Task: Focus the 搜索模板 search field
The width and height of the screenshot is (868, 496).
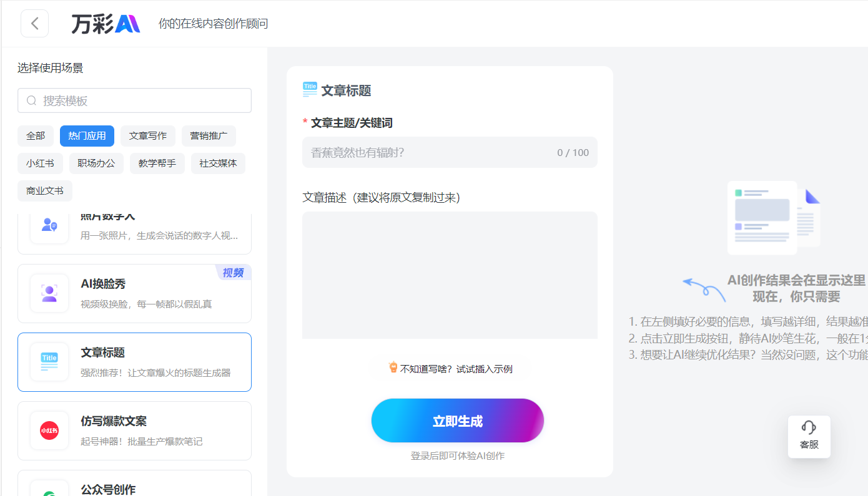Action: tap(134, 100)
